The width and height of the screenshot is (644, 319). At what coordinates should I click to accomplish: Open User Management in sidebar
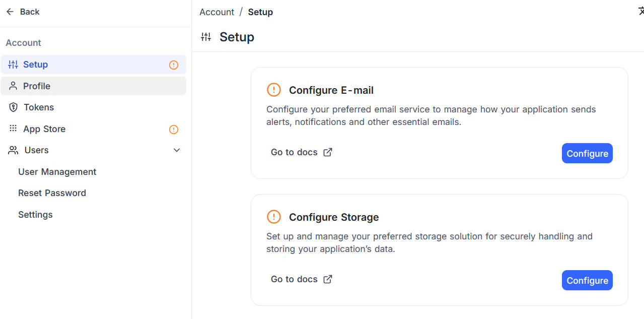tap(57, 172)
